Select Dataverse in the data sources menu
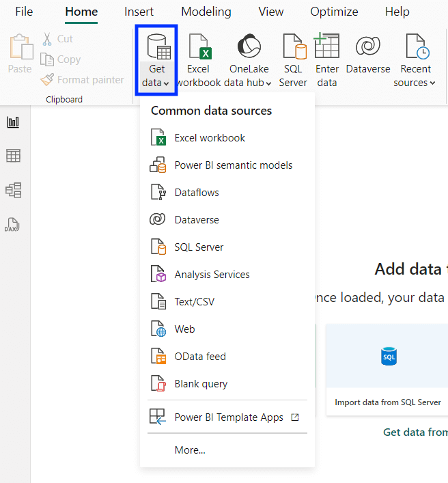The width and height of the screenshot is (448, 483). click(227, 219)
